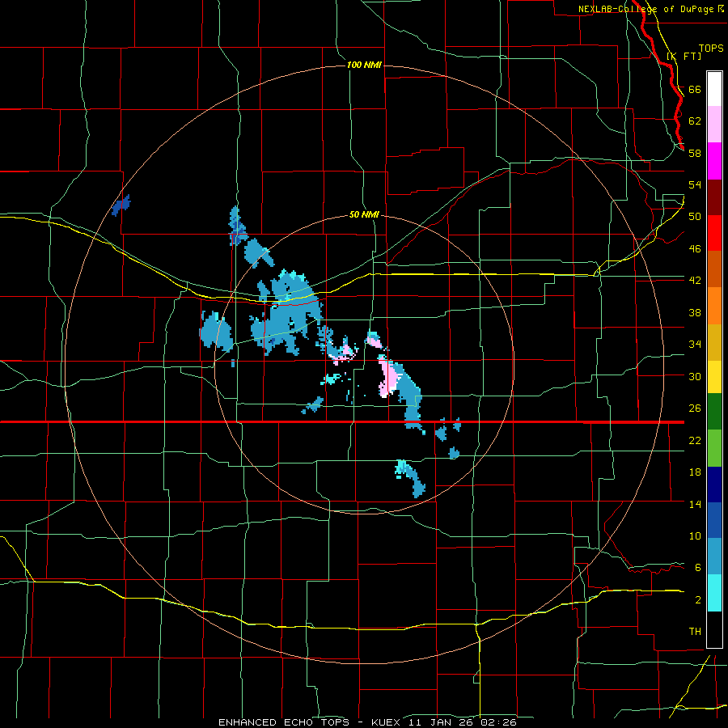Click the 22 legend value
This screenshot has width=728, height=728.
[x=695, y=440]
